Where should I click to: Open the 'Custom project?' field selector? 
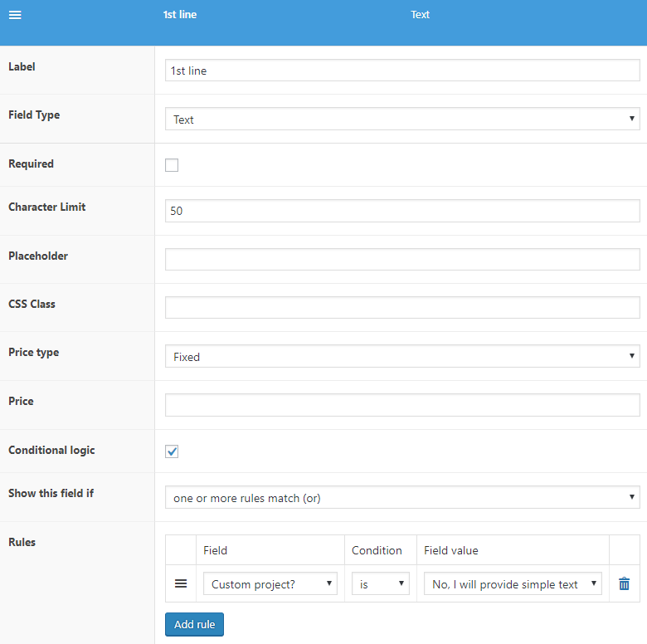[270, 583]
